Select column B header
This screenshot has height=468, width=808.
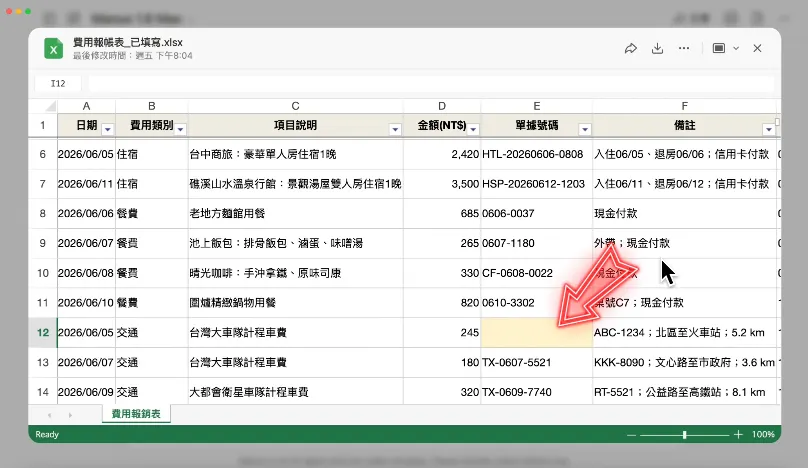pos(152,106)
